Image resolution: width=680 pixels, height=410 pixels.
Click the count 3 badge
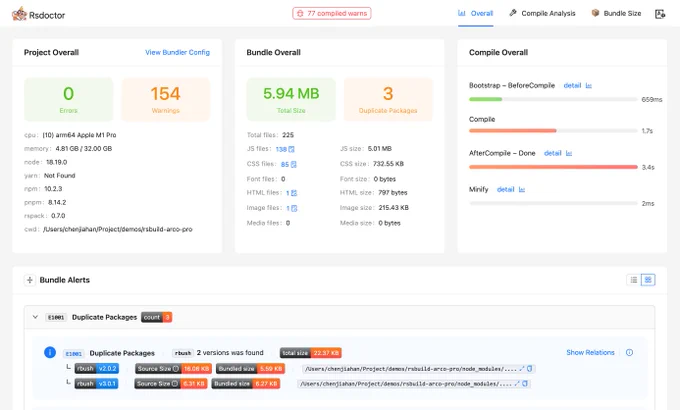pyautogui.click(x=157, y=318)
